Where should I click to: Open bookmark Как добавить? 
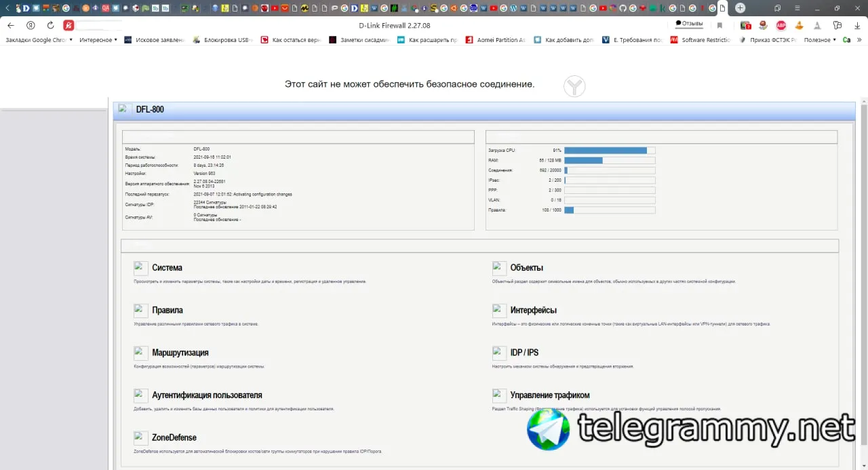564,40
